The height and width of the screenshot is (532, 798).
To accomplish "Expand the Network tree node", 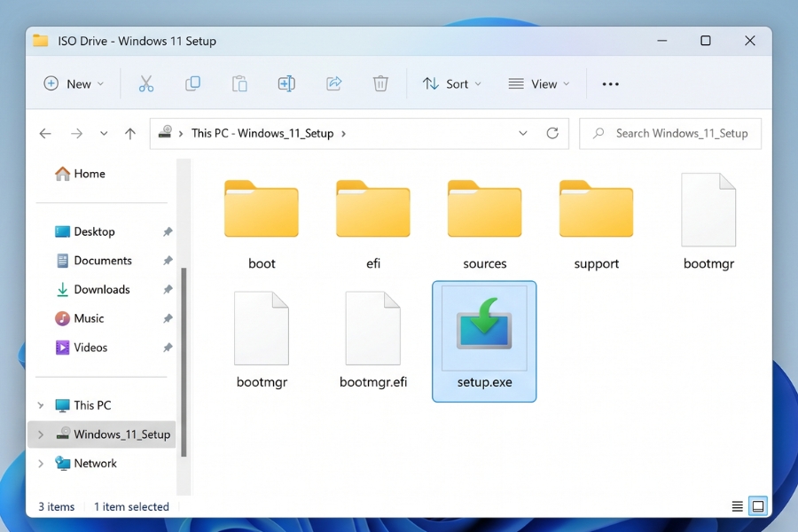I will 41,463.
